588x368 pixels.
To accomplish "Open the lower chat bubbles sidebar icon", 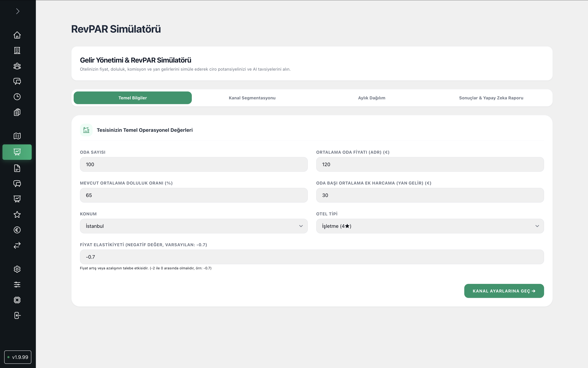I will coord(17,183).
